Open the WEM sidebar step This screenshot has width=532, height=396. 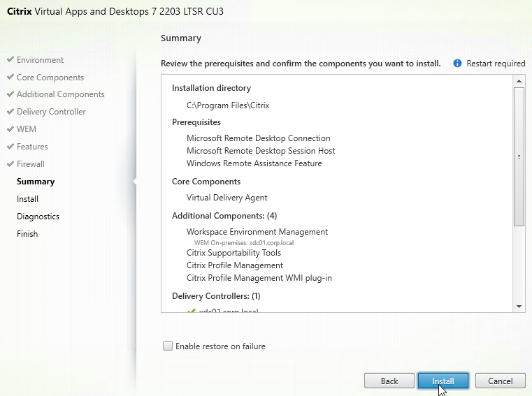[27, 129]
